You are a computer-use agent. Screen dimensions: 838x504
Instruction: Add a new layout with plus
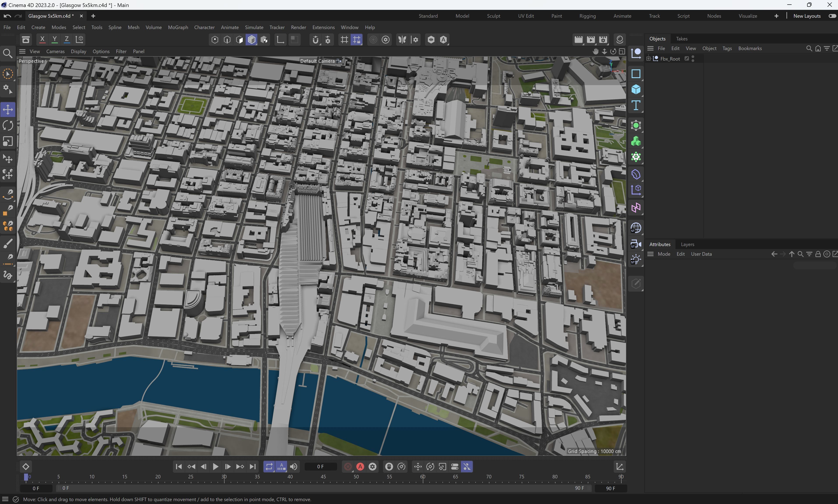click(776, 16)
